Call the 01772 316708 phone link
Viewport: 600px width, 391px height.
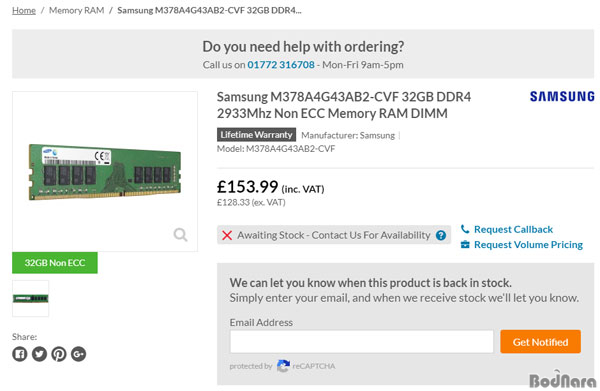click(x=281, y=65)
